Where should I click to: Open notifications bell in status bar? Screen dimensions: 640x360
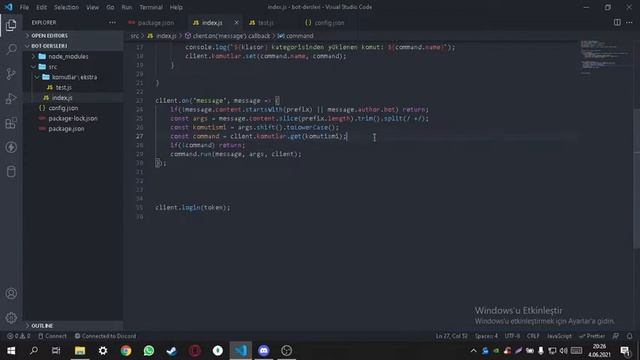pyautogui.click(x=629, y=336)
